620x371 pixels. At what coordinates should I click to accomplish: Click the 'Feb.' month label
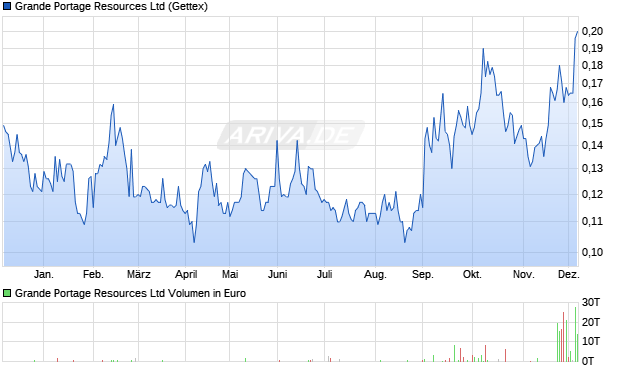click(x=93, y=274)
